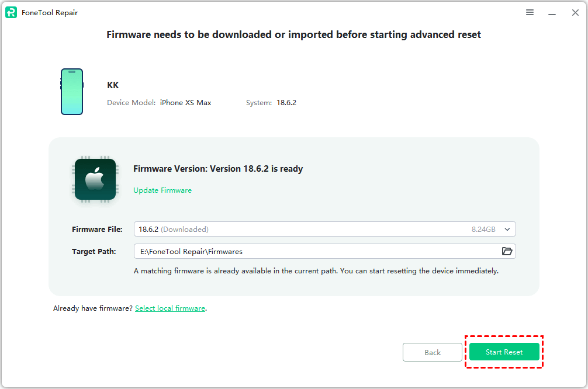The image size is (588, 389).
Task: Browse target path with folder icon
Action: pos(507,251)
